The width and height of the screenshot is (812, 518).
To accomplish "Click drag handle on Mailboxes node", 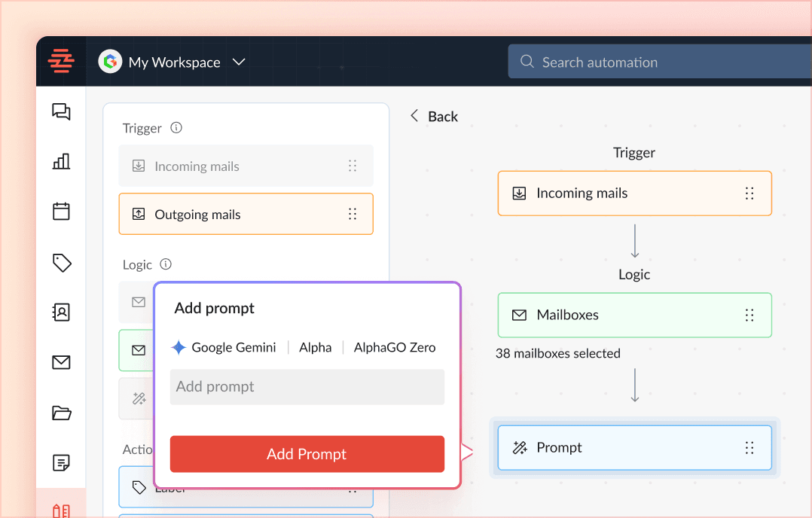I will (749, 315).
